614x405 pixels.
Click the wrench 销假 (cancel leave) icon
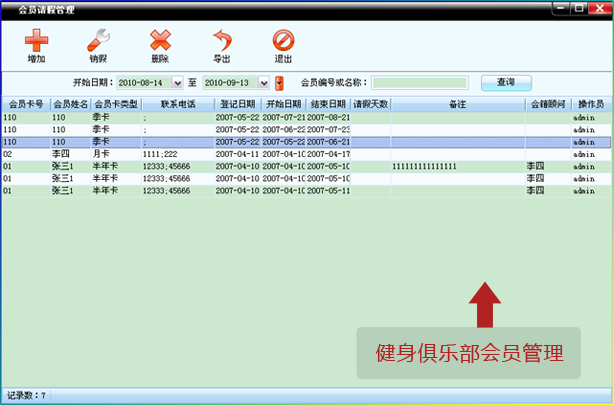click(98, 40)
